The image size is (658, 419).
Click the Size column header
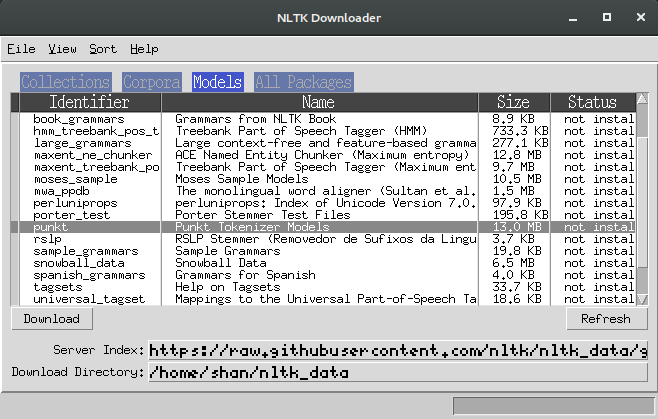(x=514, y=102)
